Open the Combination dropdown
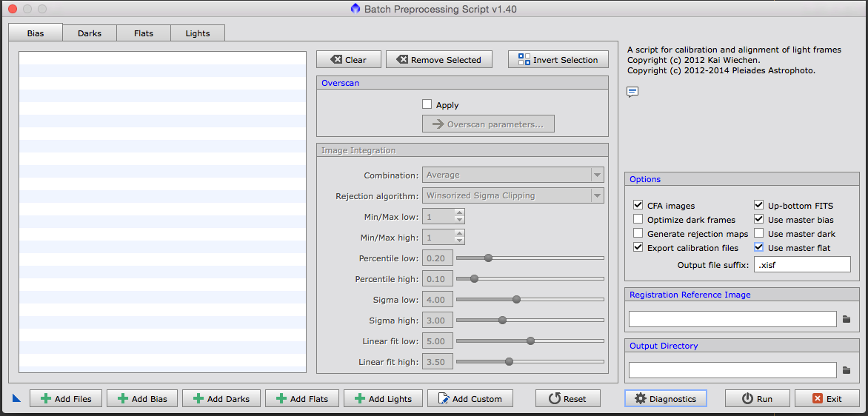 (x=513, y=175)
